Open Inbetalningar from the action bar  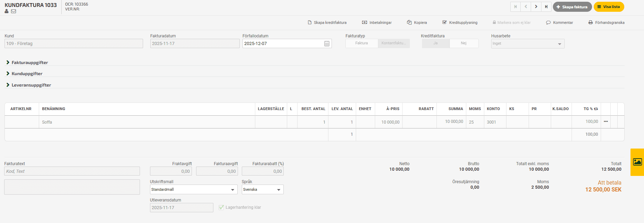(x=377, y=23)
